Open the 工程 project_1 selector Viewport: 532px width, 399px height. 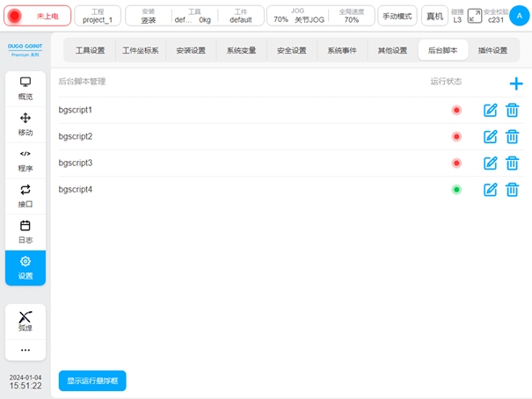click(98, 16)
